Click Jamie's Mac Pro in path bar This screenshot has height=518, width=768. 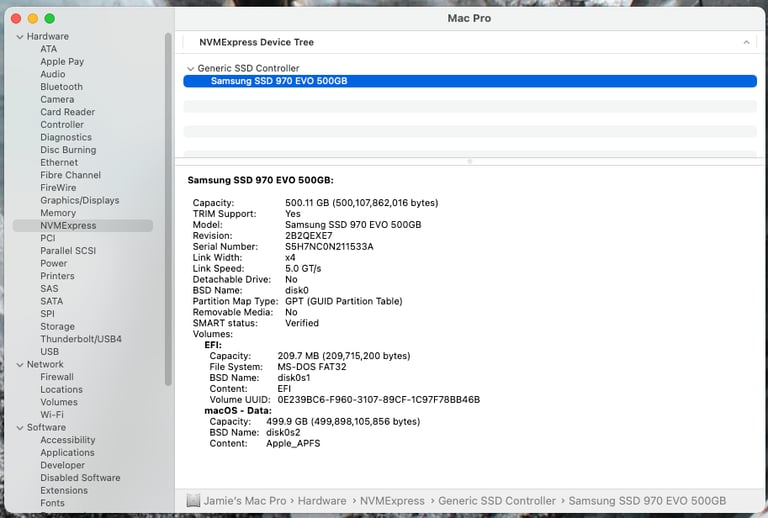244,501
